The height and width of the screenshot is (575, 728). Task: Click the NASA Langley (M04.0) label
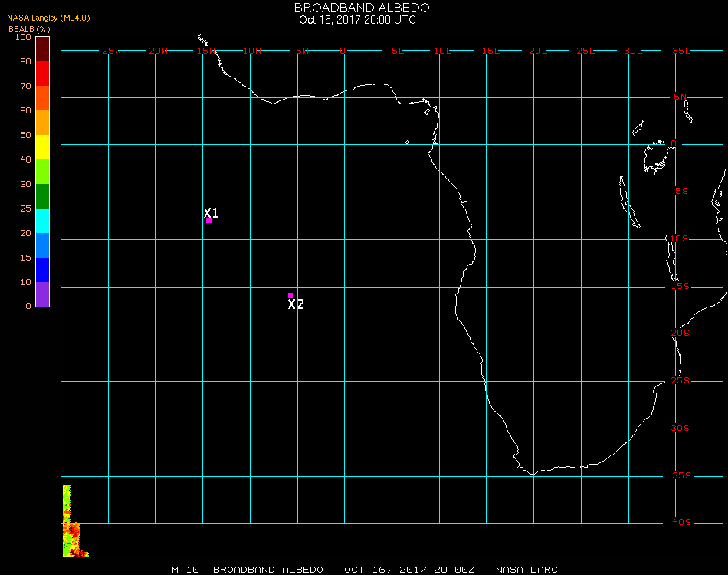coord(48,18)
